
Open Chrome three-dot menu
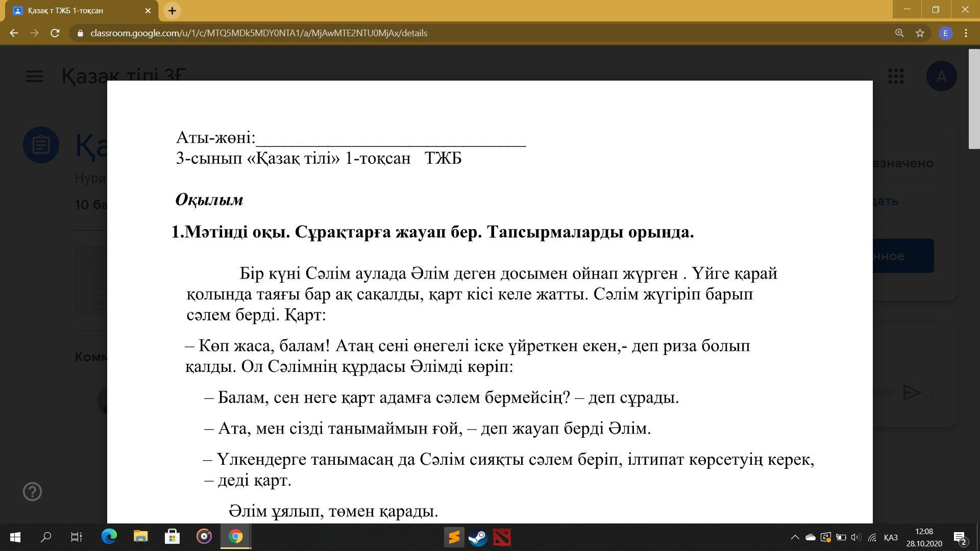(x=966, y=33)
